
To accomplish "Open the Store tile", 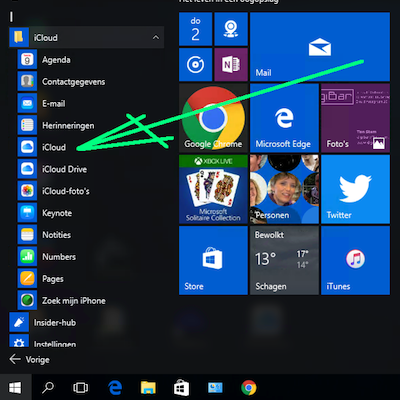I will click(213, 260).
